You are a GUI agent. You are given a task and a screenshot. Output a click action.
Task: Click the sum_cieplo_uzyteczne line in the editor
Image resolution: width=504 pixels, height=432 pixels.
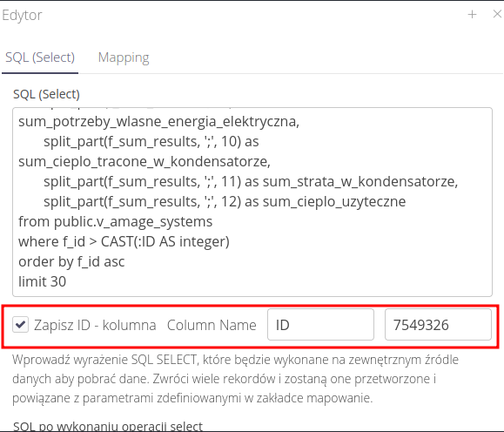pyautogui.click(x=225, y=202)
